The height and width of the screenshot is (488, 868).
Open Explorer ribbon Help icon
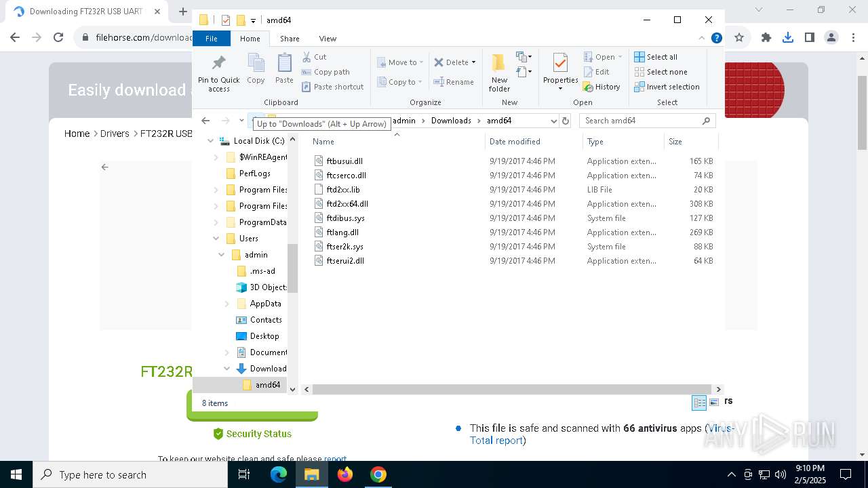(x=716, y=39)
